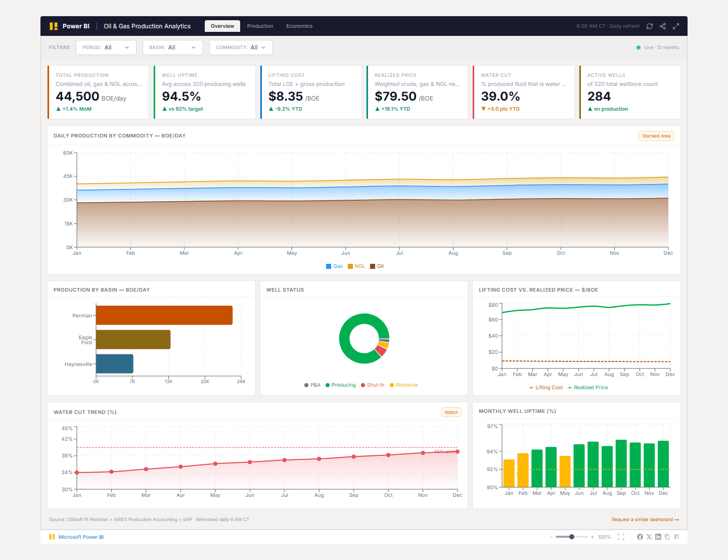Click the $79.50 Realized Price value
This screenshot has height=560, width=728.
[395, 97]
